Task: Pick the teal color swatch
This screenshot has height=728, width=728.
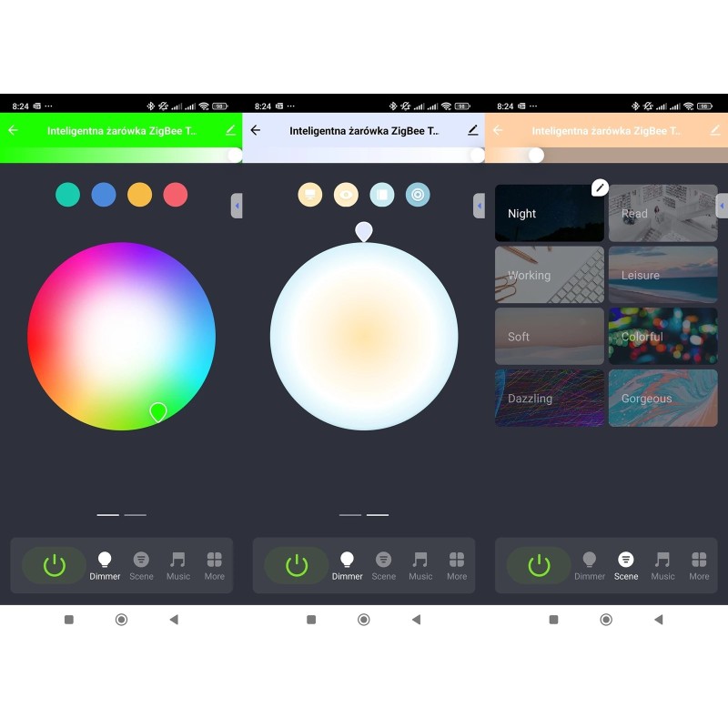Action: [x=67, y=194]
